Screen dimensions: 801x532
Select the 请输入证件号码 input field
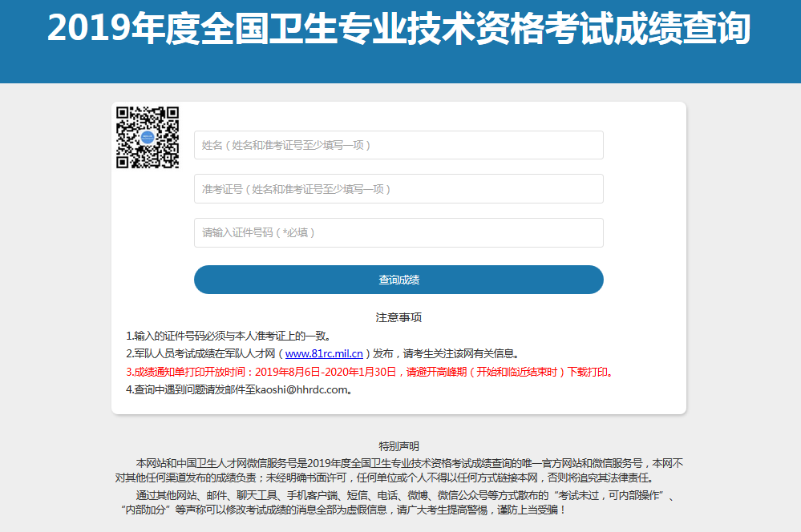pos(398,233)
